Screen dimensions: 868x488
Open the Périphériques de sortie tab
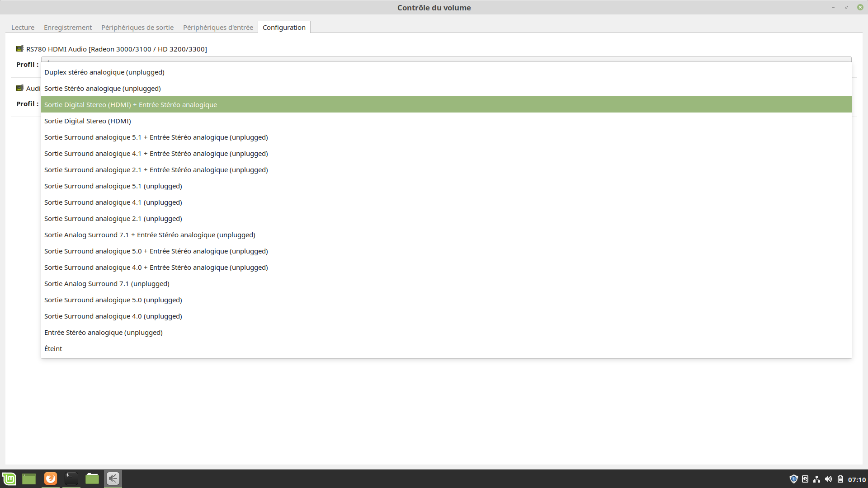tap(137, 28)
